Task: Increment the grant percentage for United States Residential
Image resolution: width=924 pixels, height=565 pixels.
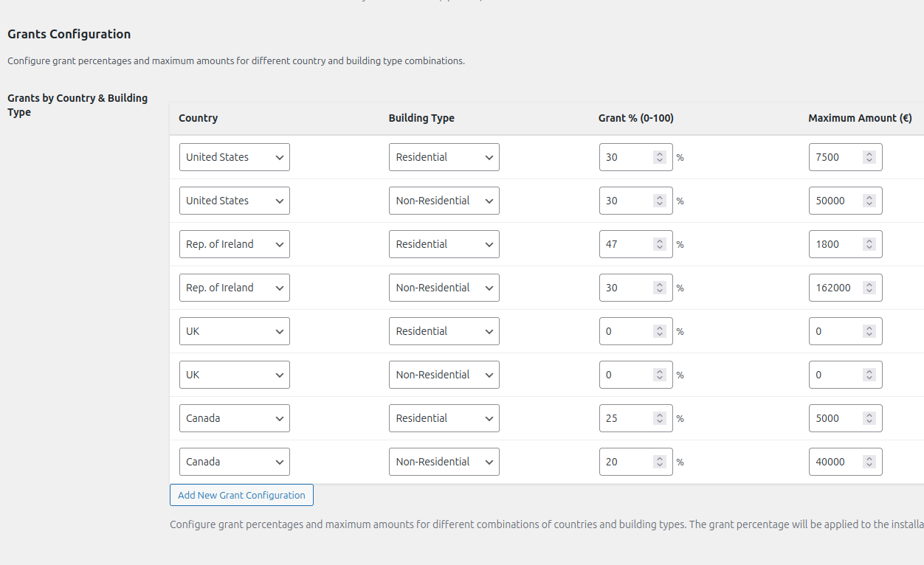Action: (661, 152)
